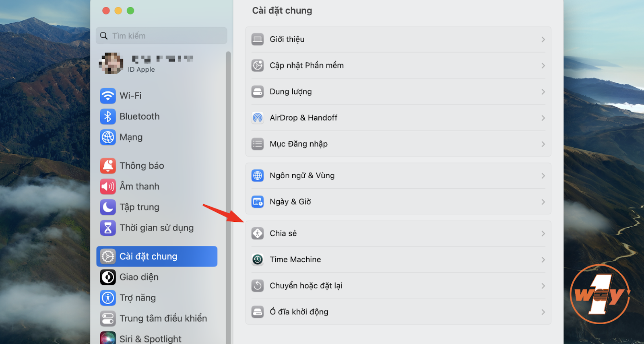
Task: Click the Ngôn ngữ & Vùng globe icon
Action: click(258, 175)
